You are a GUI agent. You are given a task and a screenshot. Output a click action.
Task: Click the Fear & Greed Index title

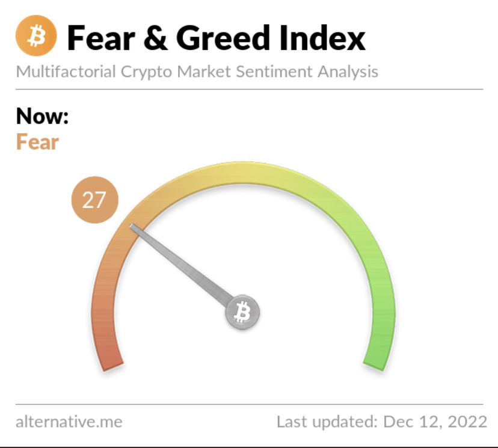[x=217, y=38]
